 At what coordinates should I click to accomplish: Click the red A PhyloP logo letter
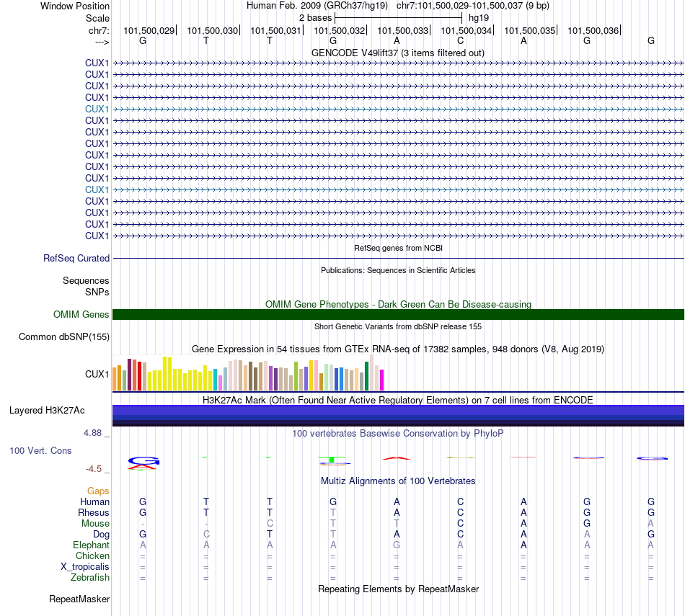pos(397,458)
